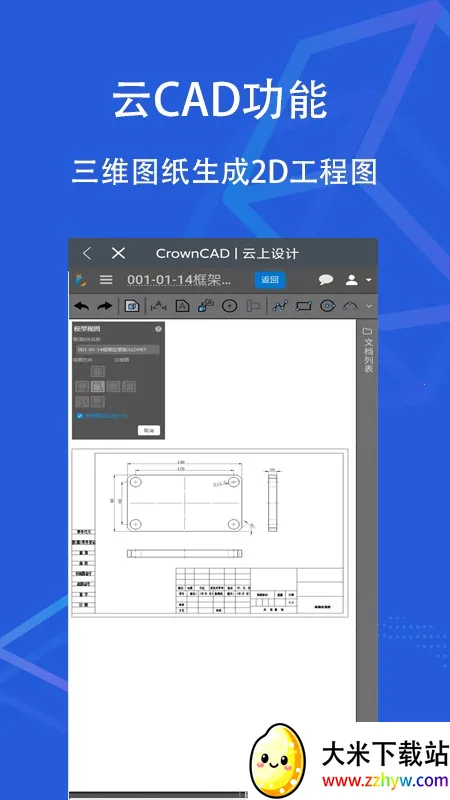Screen dimensions: 450x800
Task: Select the text note annotation tool
Action: tap(182, 306)
